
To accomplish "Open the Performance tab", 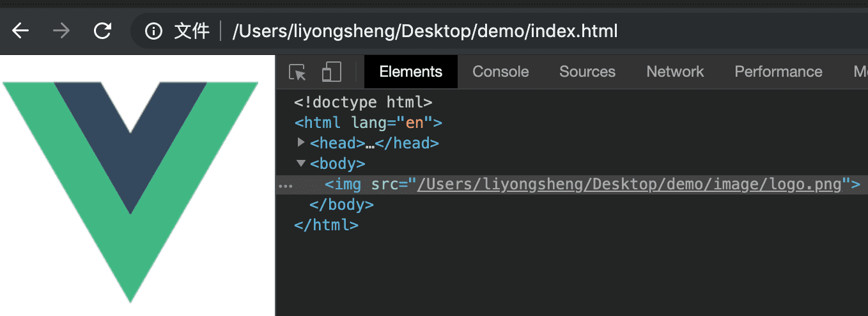I will tap(778, 72).
